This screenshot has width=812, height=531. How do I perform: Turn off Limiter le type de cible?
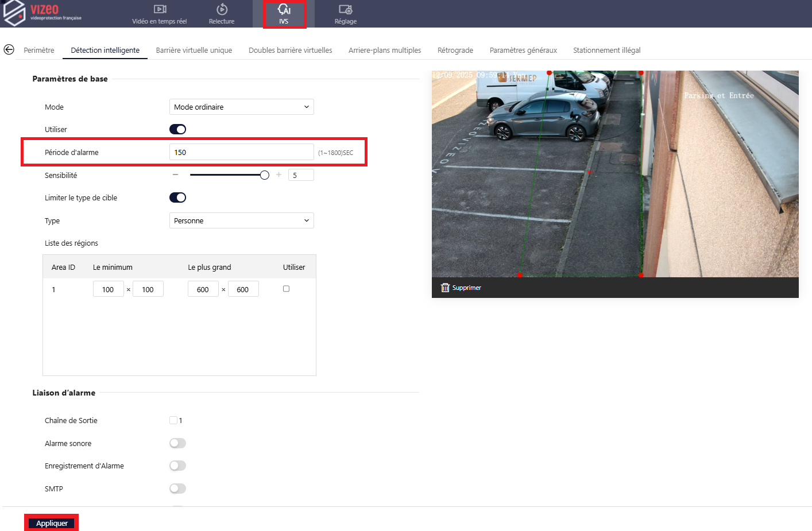tap(177, 197)
